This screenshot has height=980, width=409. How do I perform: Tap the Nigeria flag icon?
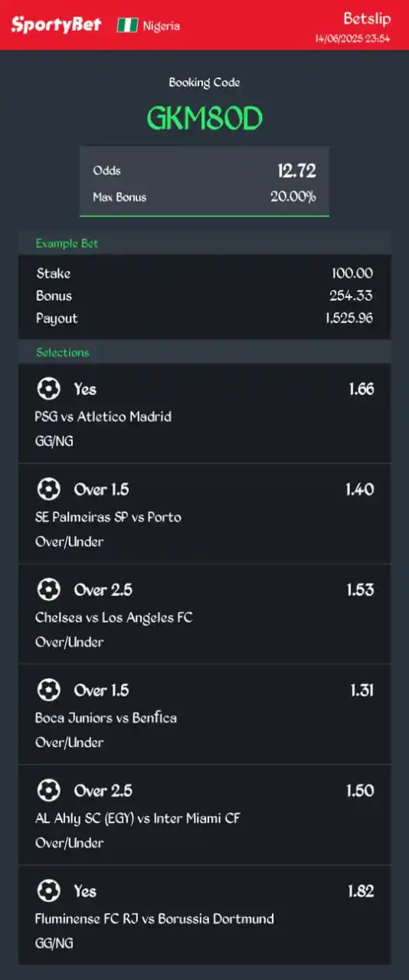[127, 25]
